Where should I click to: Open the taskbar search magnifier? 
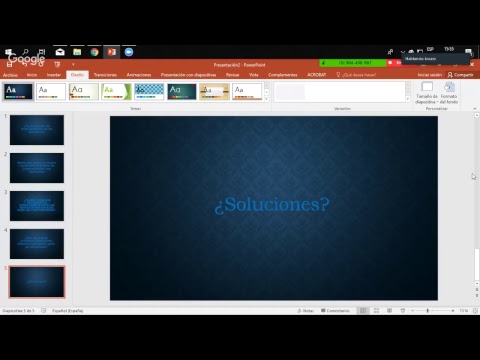click(x=25, y=52)
